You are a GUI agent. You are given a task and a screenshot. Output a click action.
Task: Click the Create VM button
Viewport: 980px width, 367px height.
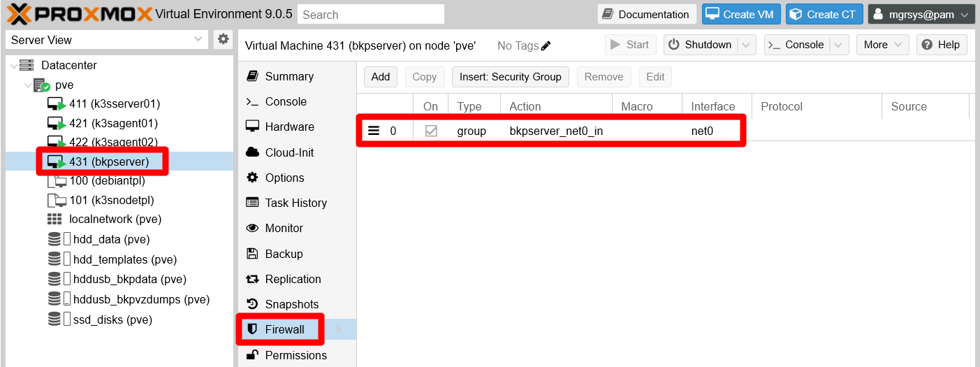click(x=741, y=14)
